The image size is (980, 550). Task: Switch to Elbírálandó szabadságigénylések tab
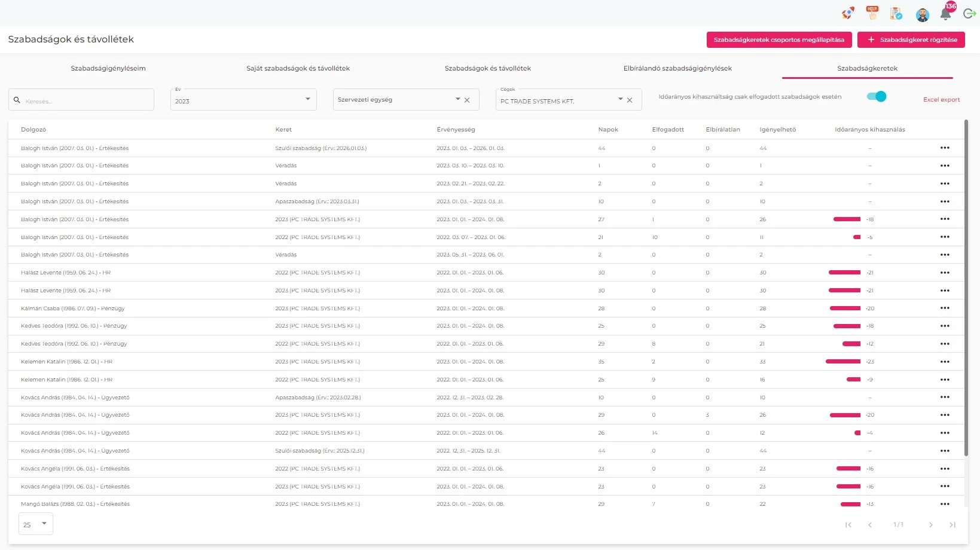click(677, 68)
